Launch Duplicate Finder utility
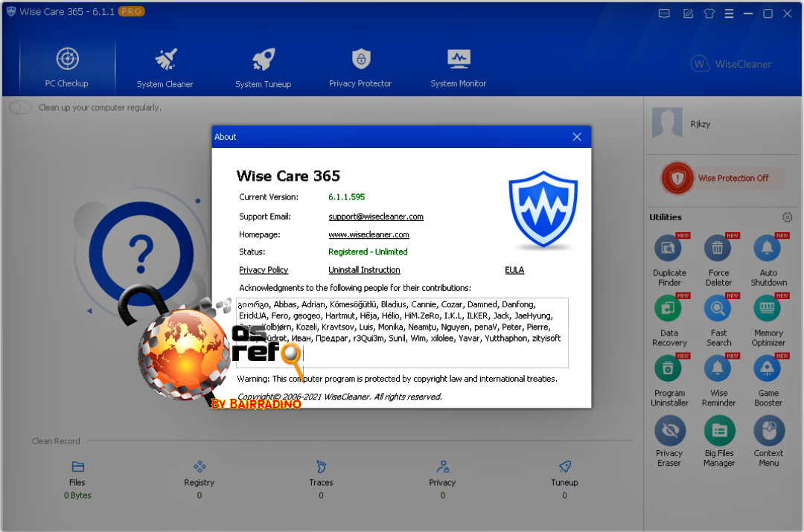Viewport: 804px width, 532px height. pos(669,260)
